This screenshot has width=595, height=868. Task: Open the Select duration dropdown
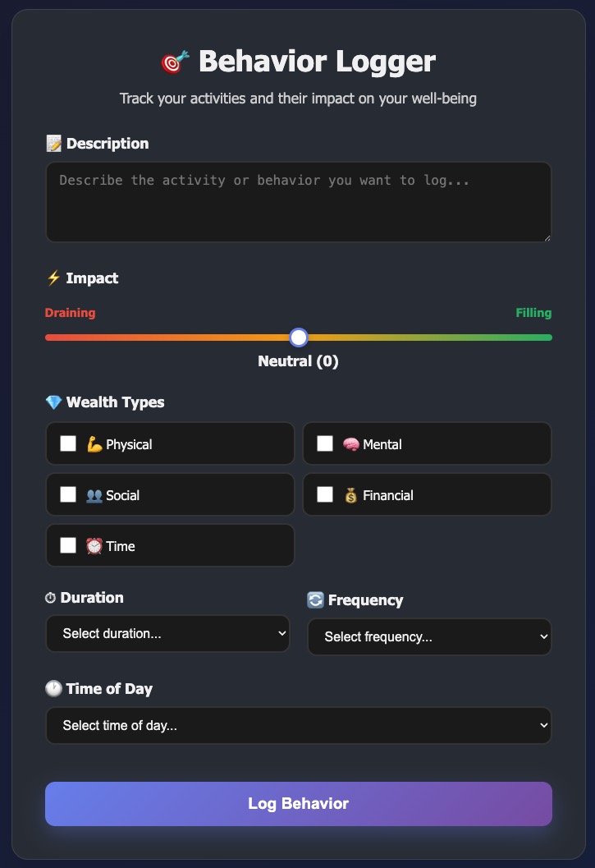[167, 633]
